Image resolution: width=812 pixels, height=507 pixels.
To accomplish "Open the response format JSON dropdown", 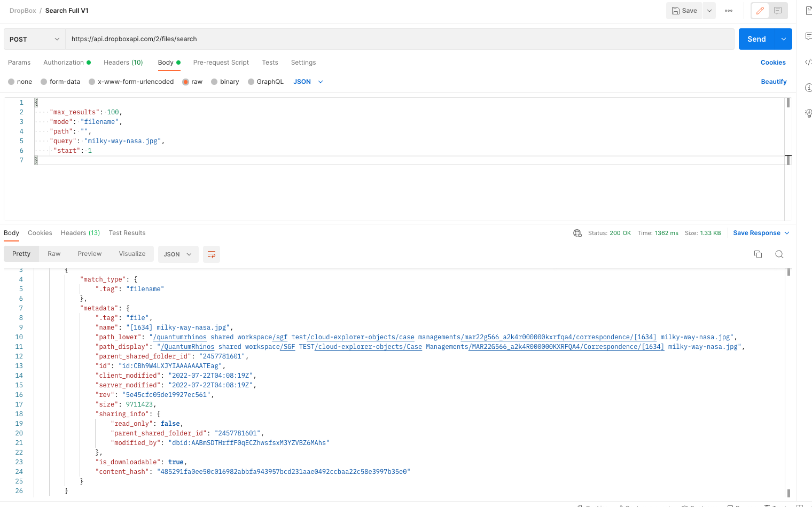I will (178, 254).
